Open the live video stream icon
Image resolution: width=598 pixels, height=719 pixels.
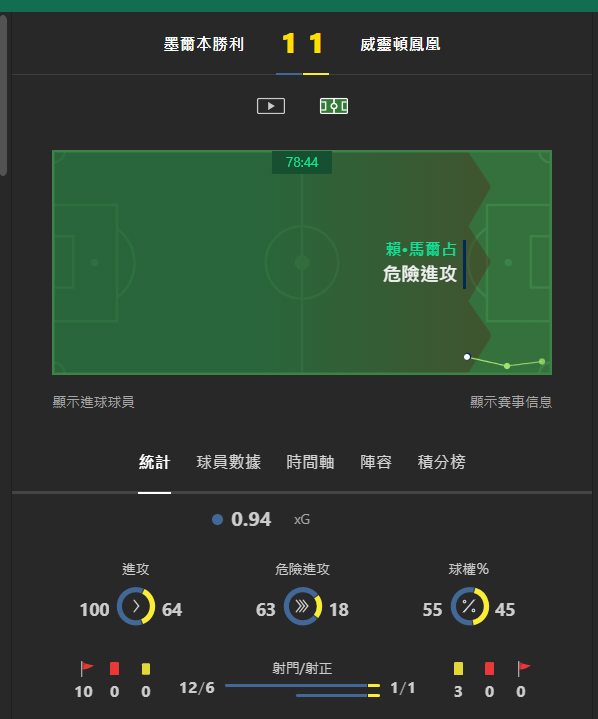[x=271, y=106]
